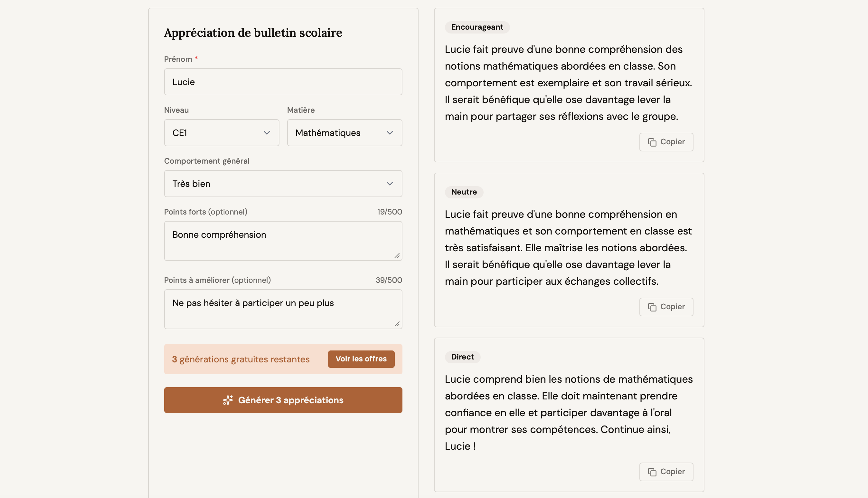Click the chevron arrow of the Mathématiques dropdown
This screenshot has width=868, height=498.
coord(390,133)
